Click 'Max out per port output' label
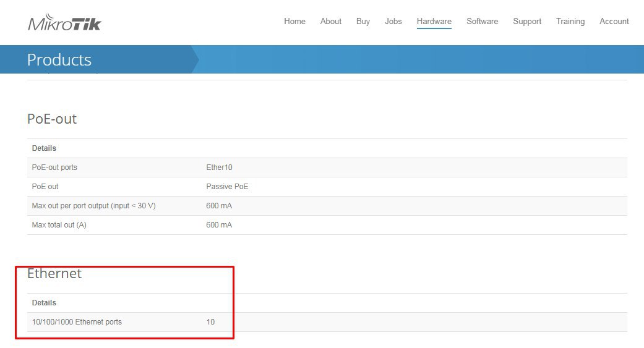This screenshot has height=348, width=644. click(x=93, y=206)
